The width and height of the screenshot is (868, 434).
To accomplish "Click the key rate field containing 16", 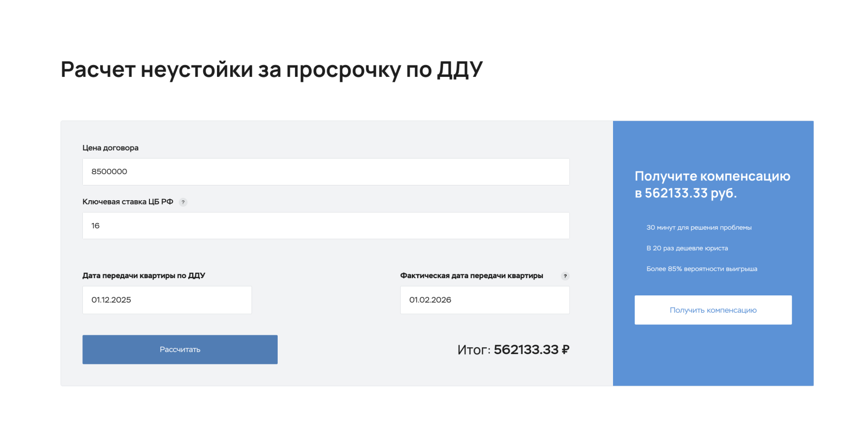I will coord(325,226).
